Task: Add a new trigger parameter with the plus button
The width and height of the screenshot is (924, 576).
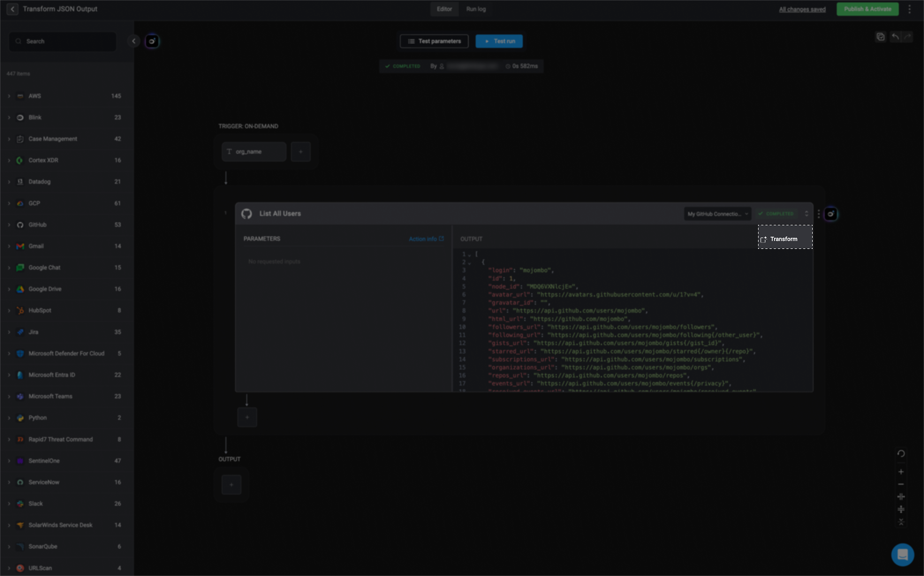Action: pyautogui.click(x=301, y=152)
